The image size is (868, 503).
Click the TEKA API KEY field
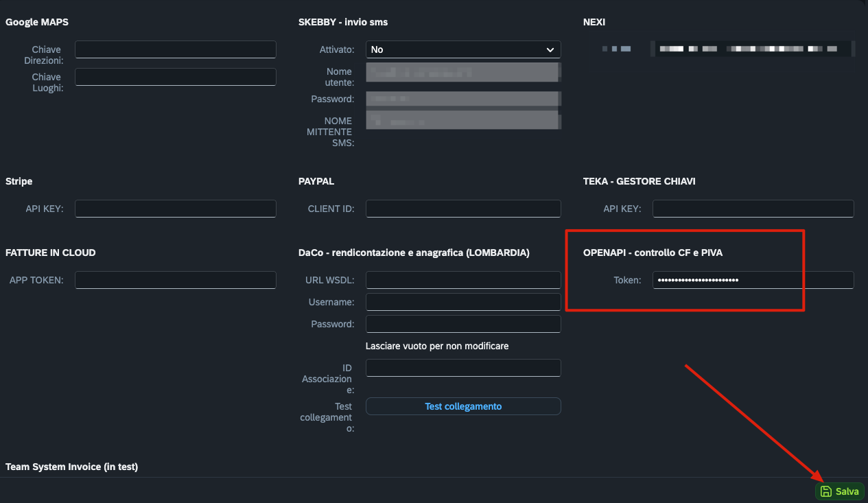click(753, 209)
